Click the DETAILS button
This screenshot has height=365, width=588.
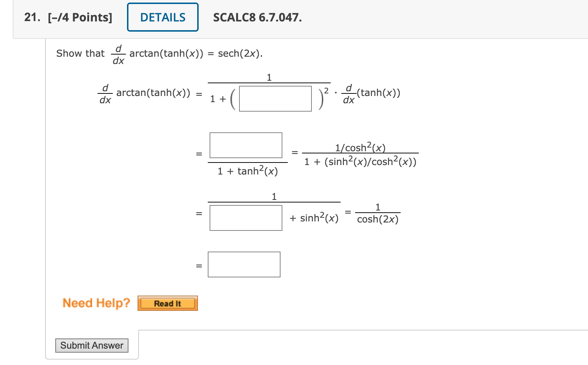(x=162, y=17)
